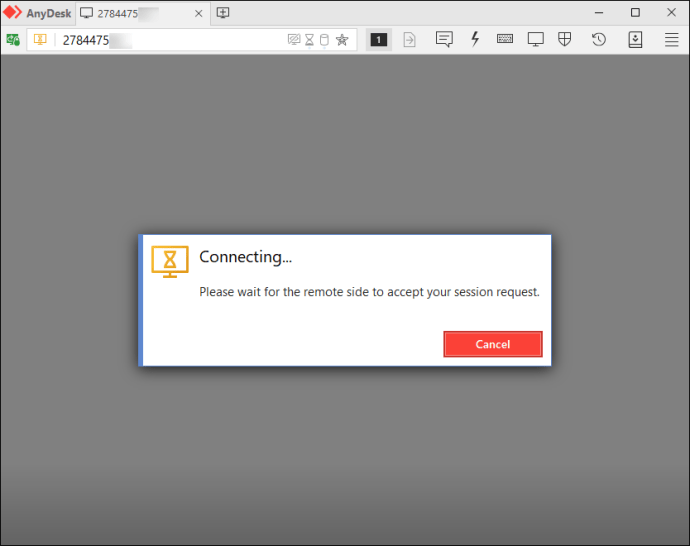Open the permissions shield icon
Viewport: 690px width, 546px height.
(x=565, y=39)
